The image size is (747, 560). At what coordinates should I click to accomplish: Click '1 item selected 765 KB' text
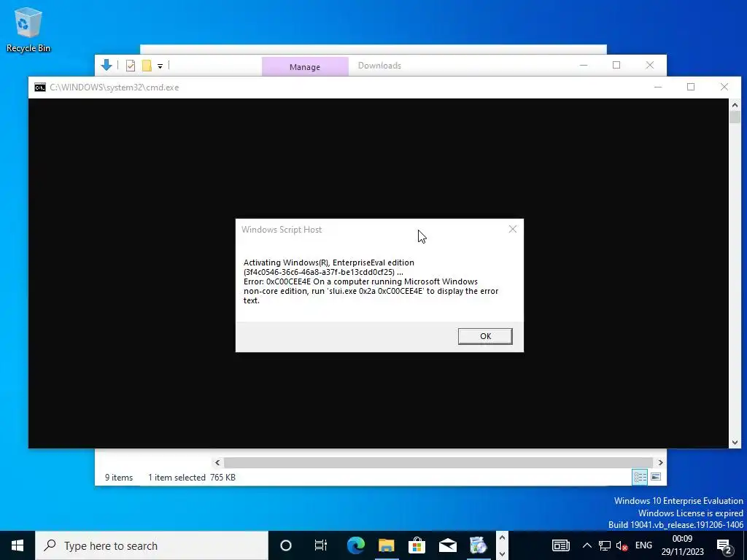(192, 478)
